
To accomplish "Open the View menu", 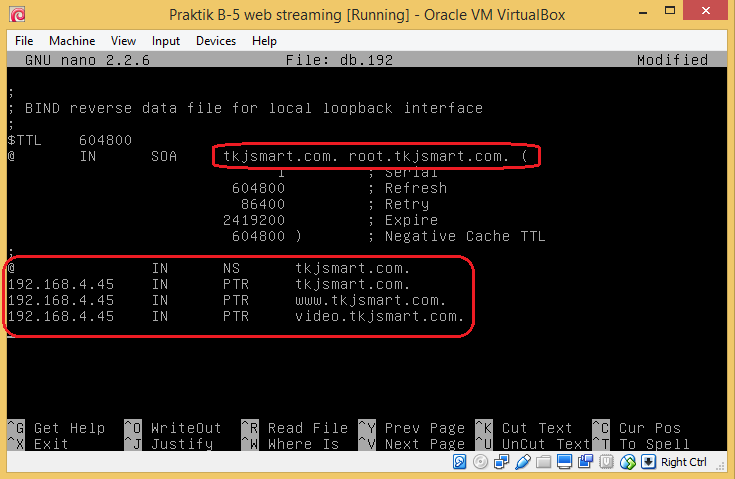I will (123, 41).
